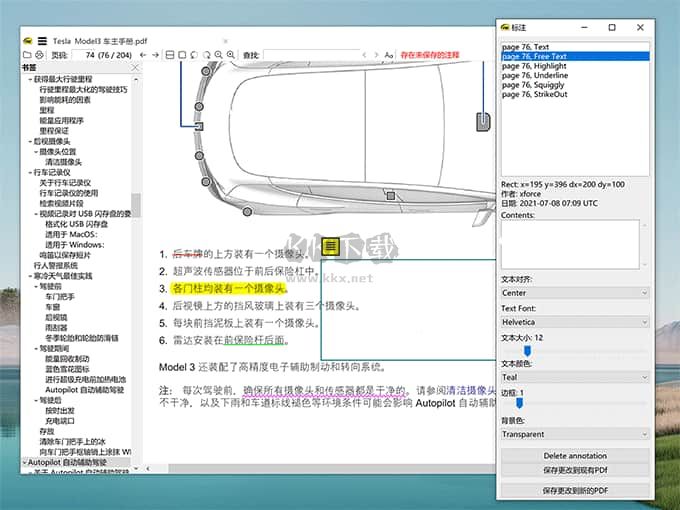Find next match arrow
Image resolution: width=680 pixels, height=510 pixels.
(376, 55)
